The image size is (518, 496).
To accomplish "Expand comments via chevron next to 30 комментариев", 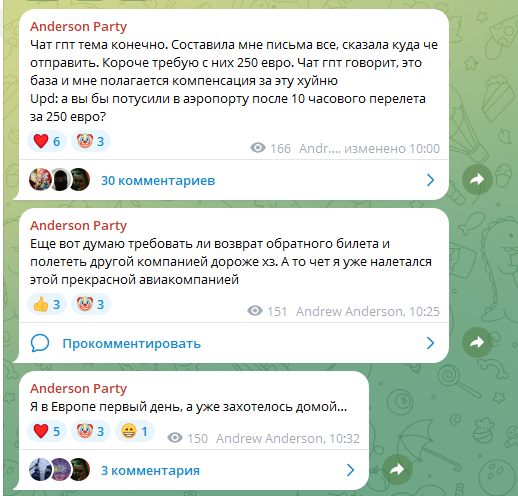I will (430, 180).
